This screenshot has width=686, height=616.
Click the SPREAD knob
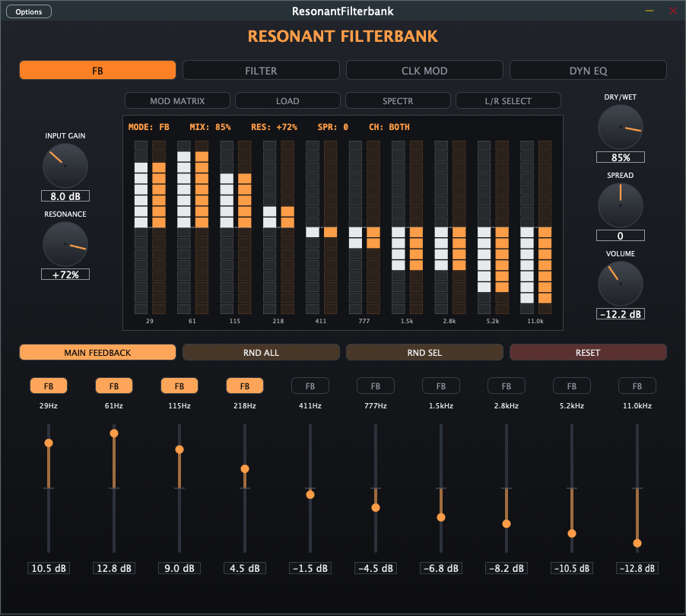click(x=621, y=205)
